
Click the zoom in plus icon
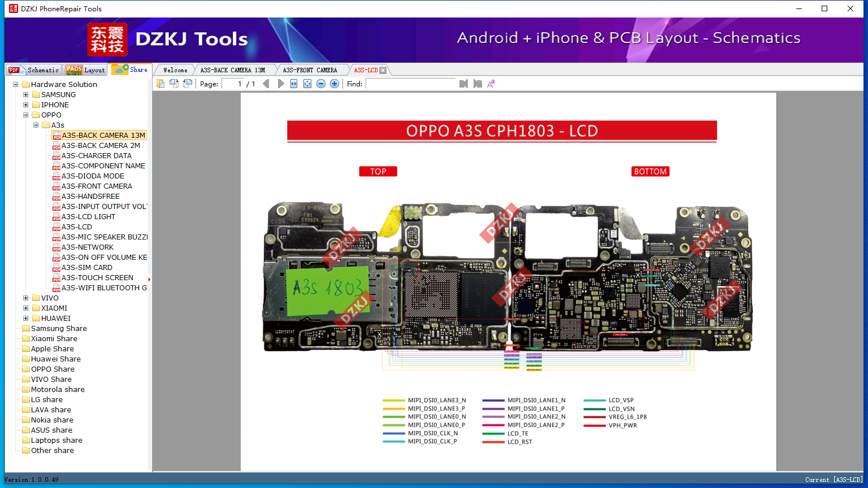point(335,84)
